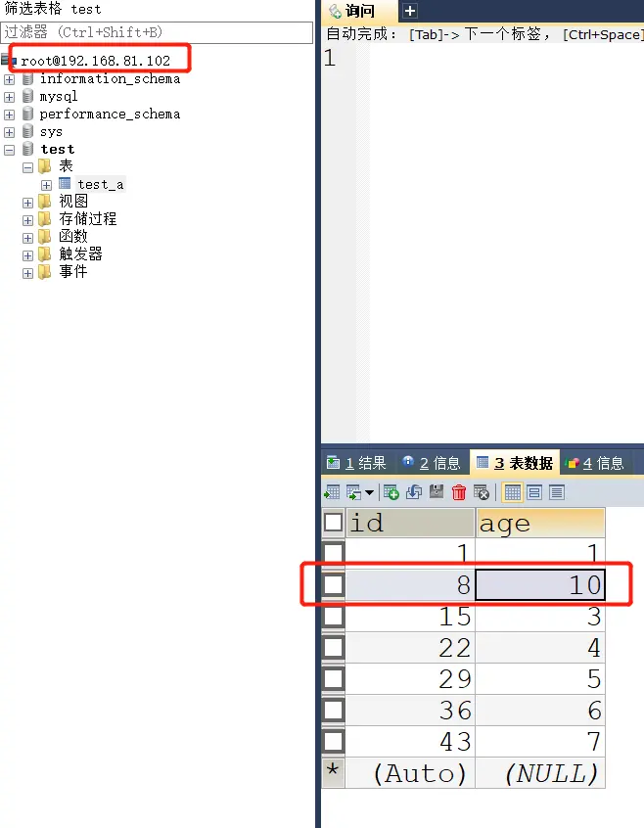Click the duplicate current row icon
The width and height of the screenshot is (644, 828).
pyautogui.click(x=414, y=492)
